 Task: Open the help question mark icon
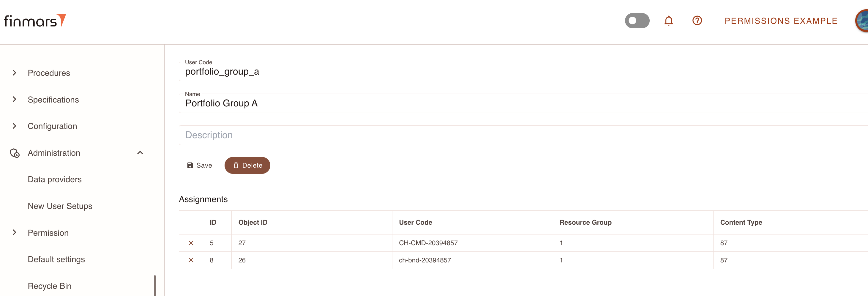[x=697, y=21]
